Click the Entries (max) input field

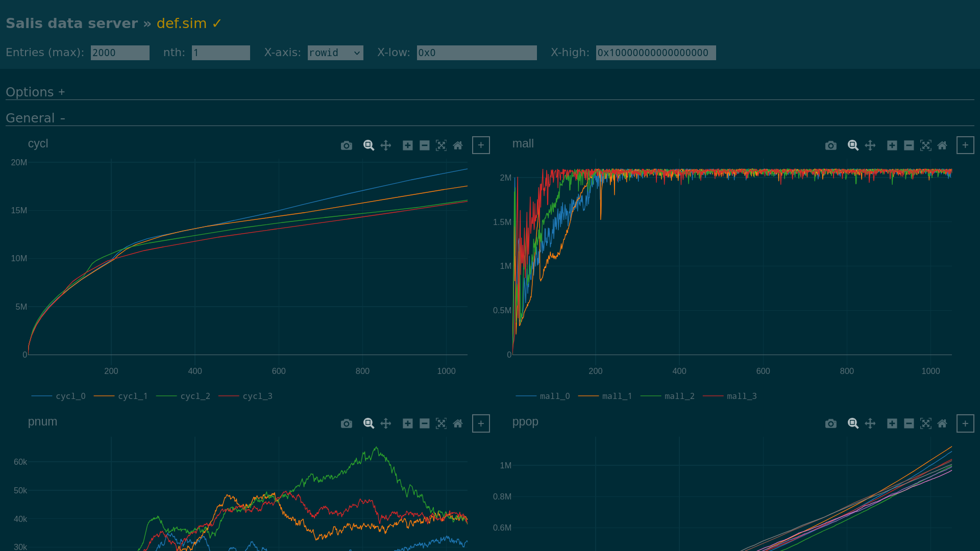pos(120,53)
